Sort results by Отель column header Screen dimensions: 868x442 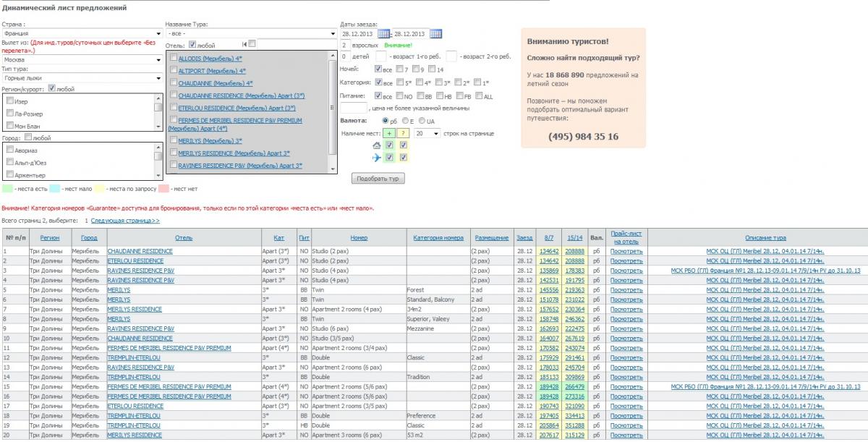pos(184,237)
